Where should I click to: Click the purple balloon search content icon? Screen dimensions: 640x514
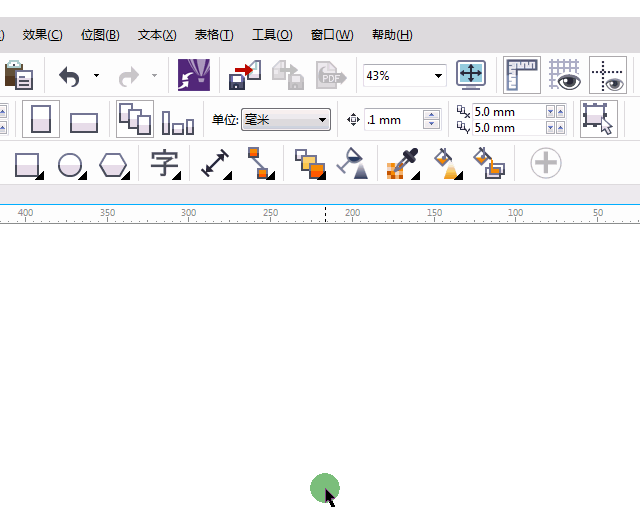[x=194, y=75]
